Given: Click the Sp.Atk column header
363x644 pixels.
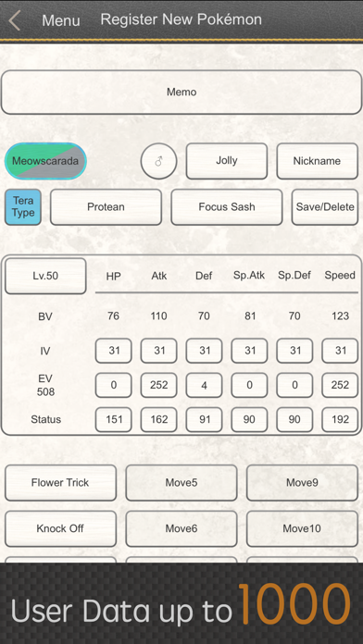Looking at the screenshot, I should click(x=249, y=276).
